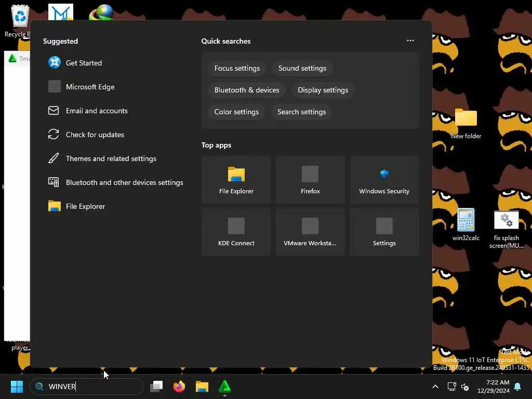Open the notification bell icon
Image resolution: width=532 pixels, height=399 pixels.
(518, 387)
